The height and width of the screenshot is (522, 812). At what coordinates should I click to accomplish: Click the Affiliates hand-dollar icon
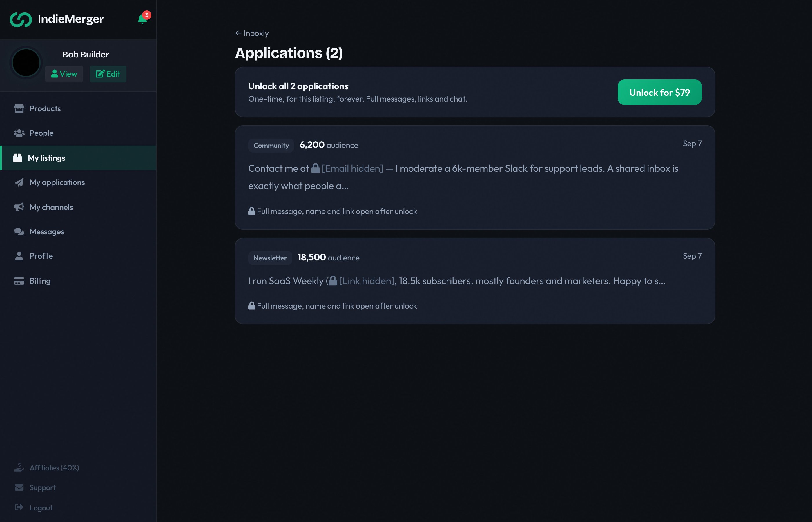19,467
